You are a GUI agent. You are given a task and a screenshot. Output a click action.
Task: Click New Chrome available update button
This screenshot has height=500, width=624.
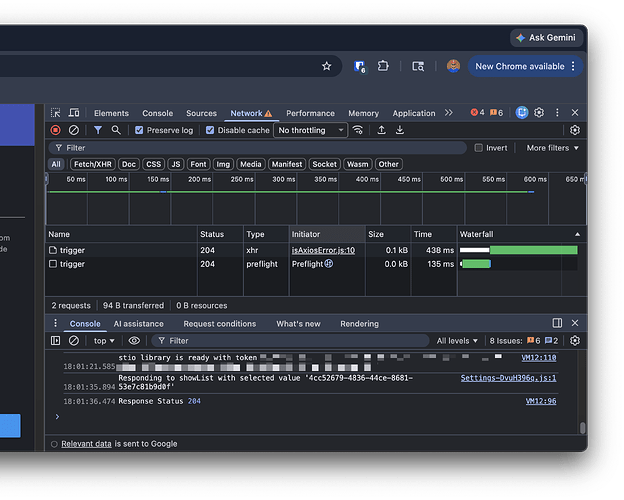tap(525, 66)
